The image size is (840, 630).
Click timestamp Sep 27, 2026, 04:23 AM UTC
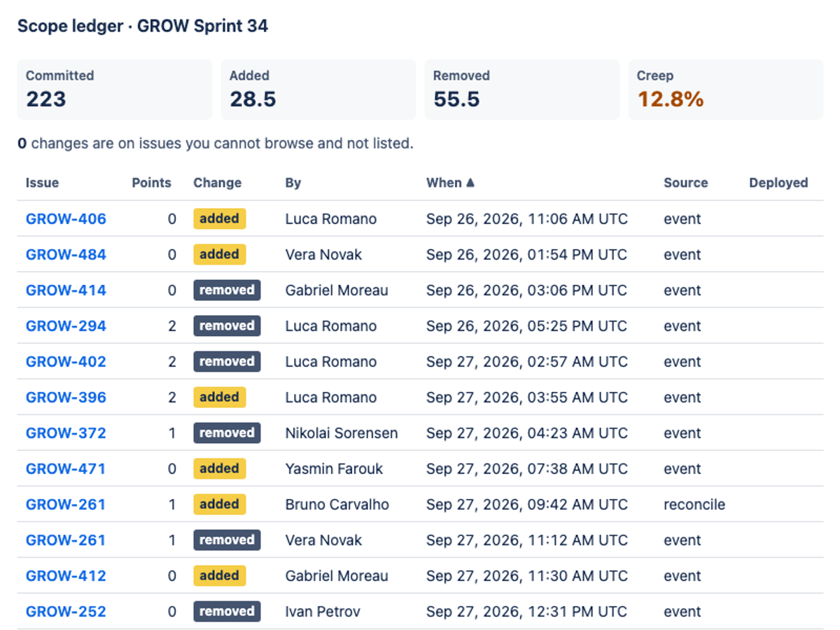[527, 433]
